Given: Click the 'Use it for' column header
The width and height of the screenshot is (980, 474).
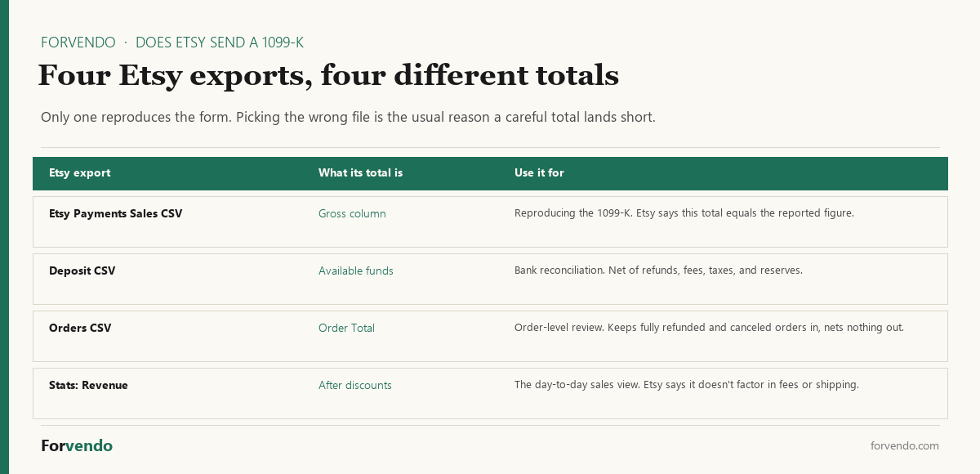Looking at the screenshot, I should (539, 172).
